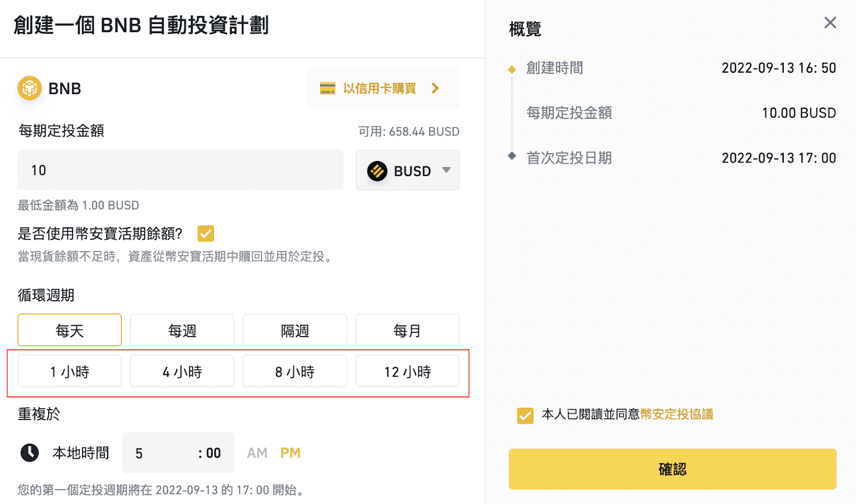Choose the 每週 recurring cycle
This screenshot has height=504, width=856.
182,330
